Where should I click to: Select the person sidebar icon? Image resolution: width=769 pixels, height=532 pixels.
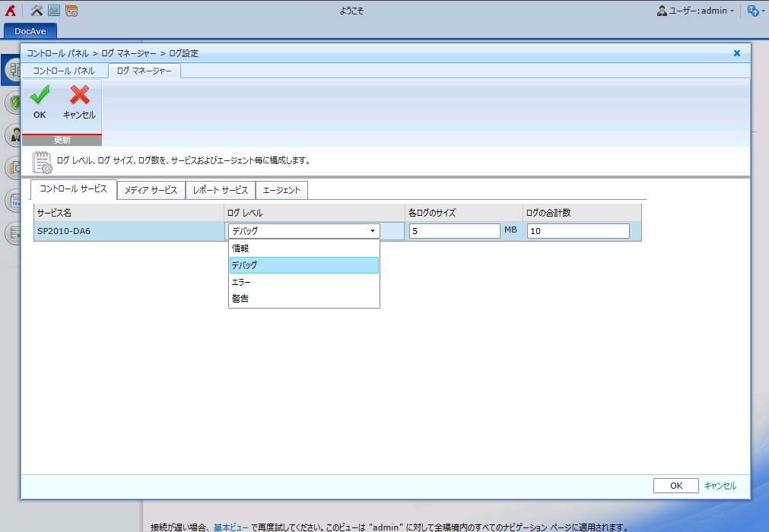click(x=14, y=135)
